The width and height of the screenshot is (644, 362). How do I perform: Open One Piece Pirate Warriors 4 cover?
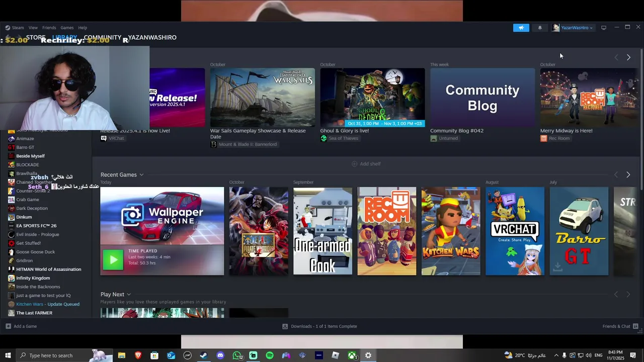click(x=259, y=231)
